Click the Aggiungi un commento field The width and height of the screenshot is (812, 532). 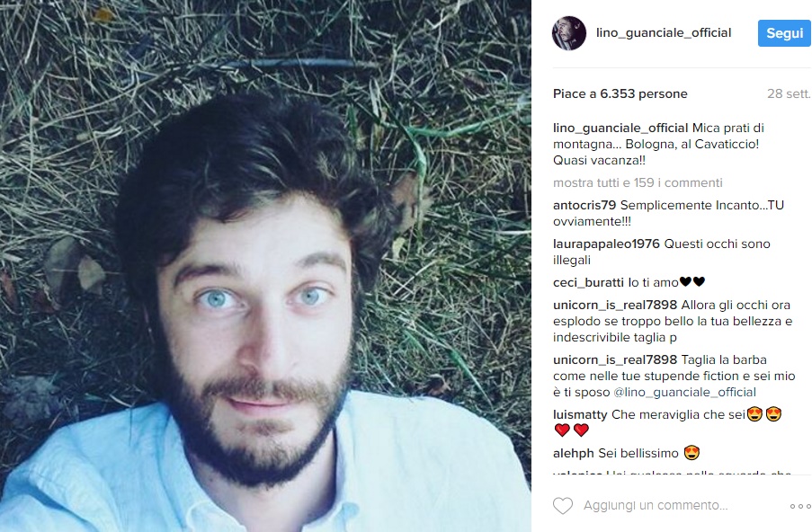(x=656, y=505)
